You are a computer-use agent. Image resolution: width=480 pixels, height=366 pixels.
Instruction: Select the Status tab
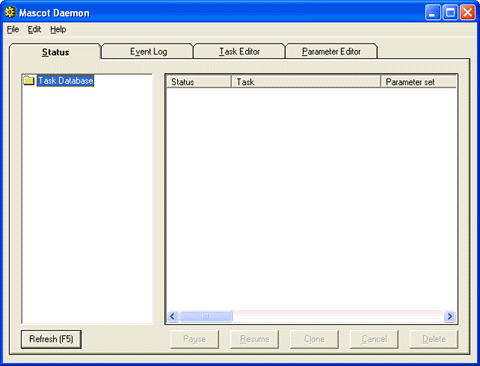[55, 52]
